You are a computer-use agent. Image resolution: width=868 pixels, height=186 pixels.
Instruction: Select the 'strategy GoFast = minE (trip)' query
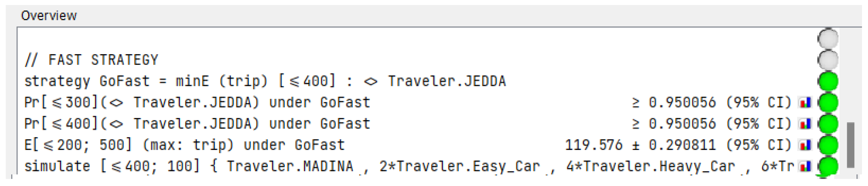pyautogui.click(x=265, y=81)
